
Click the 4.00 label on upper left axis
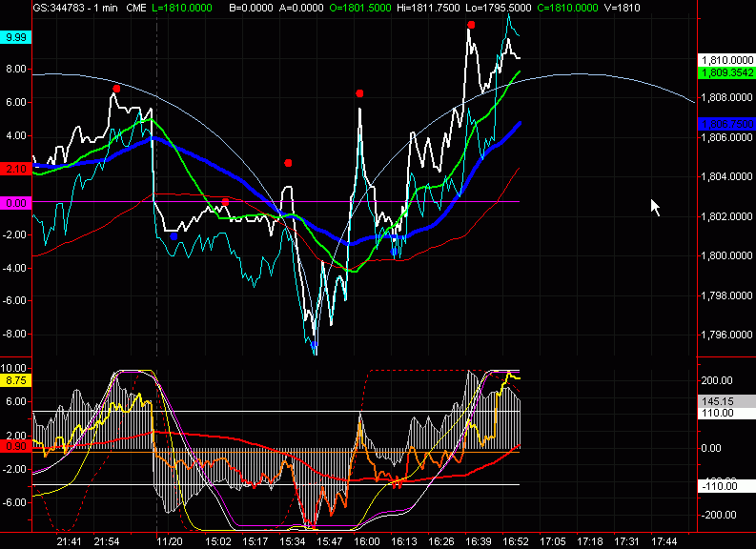point(16,135)
